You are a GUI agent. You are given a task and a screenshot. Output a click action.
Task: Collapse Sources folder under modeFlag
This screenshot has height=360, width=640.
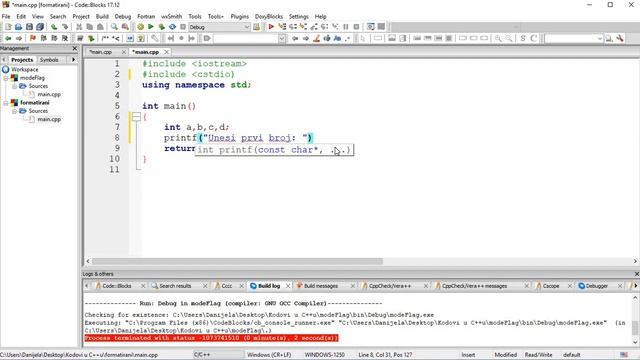15,86
